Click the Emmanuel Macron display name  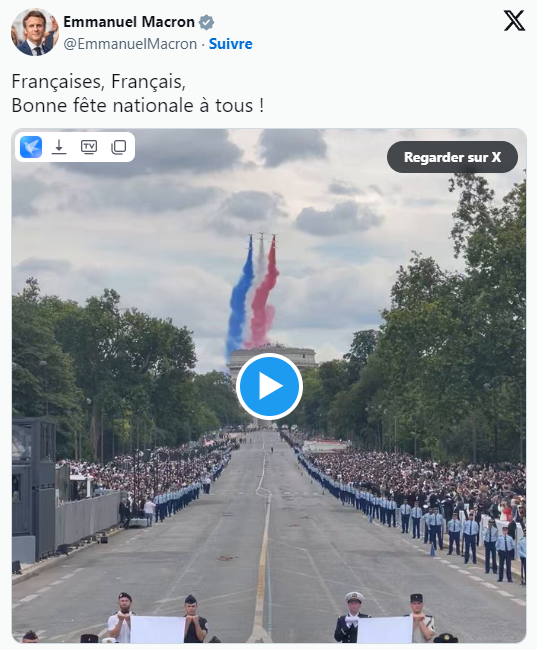tap(129, 22)
